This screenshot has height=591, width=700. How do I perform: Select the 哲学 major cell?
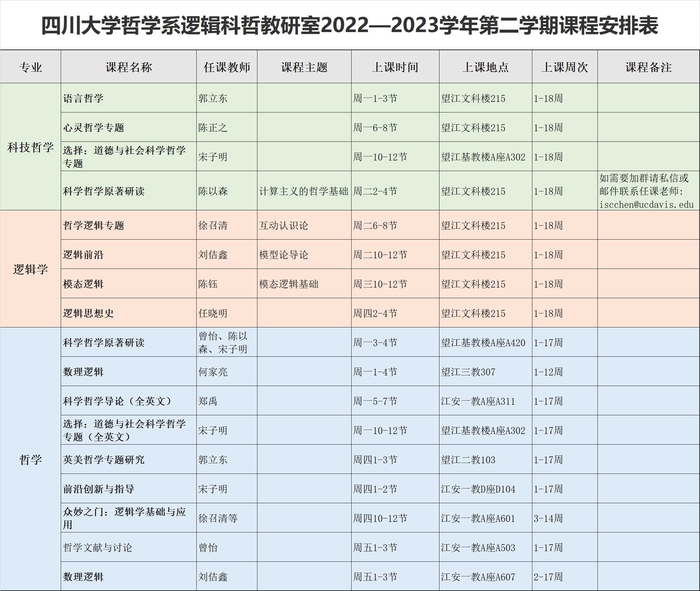[x=31, y=459]
